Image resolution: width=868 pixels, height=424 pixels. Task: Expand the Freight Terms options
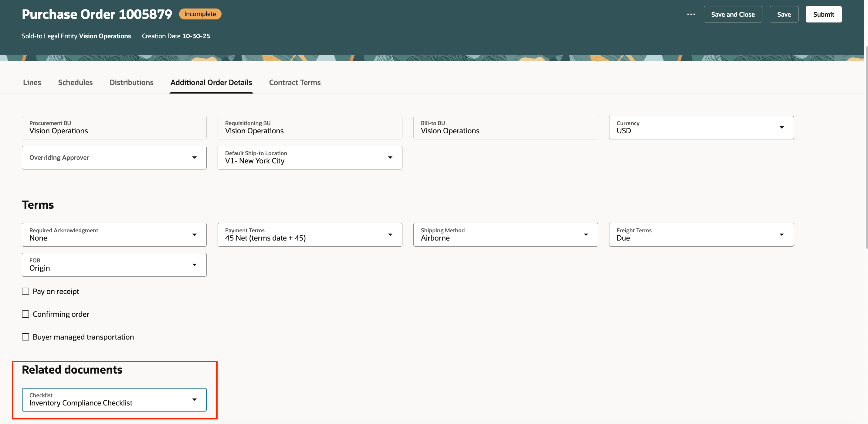tap(782, 234)
